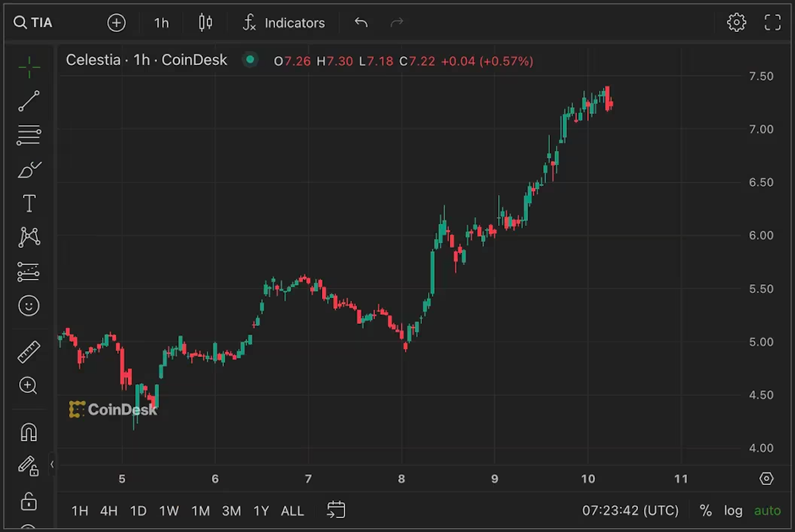Image resolution: width=795 pixels, height=532 pixels.
Task: Toggle percent scale mode
Action: click(706, 511)
